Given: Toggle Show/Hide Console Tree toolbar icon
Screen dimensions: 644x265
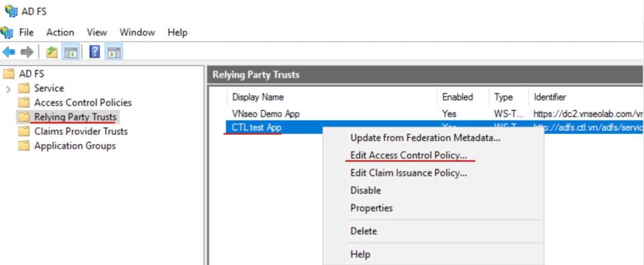Looking at the screenshot, I should (70, 52).
